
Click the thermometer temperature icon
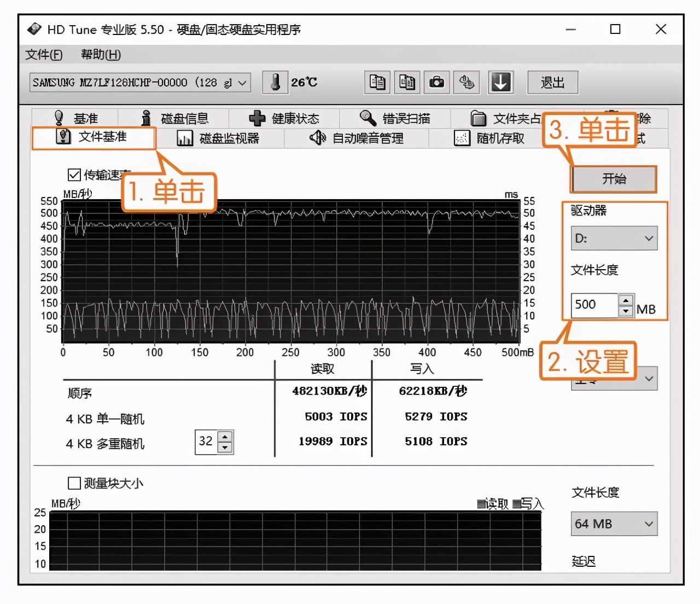point(275,83)
